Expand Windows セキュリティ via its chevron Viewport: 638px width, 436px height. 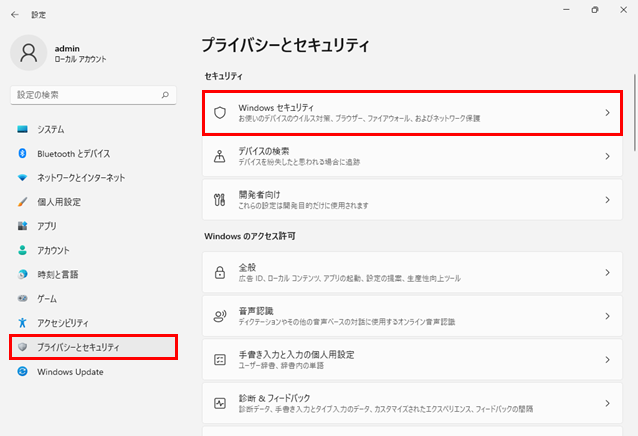607,113
